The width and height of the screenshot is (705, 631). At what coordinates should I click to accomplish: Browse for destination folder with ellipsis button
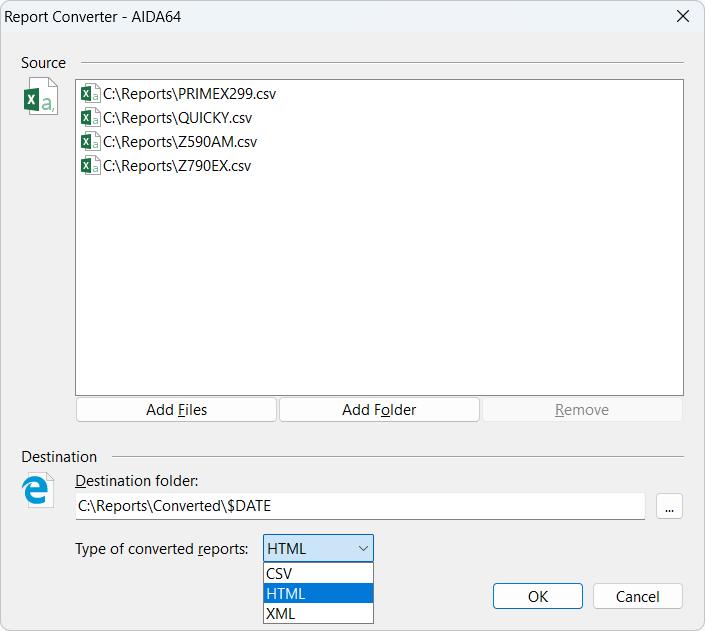pyautogui.click(x=669, y=507)
